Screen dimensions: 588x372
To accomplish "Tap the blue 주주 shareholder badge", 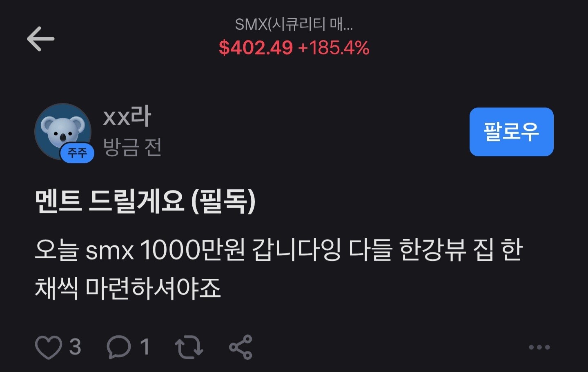I will pyautogui.click(x=77, y=153).
